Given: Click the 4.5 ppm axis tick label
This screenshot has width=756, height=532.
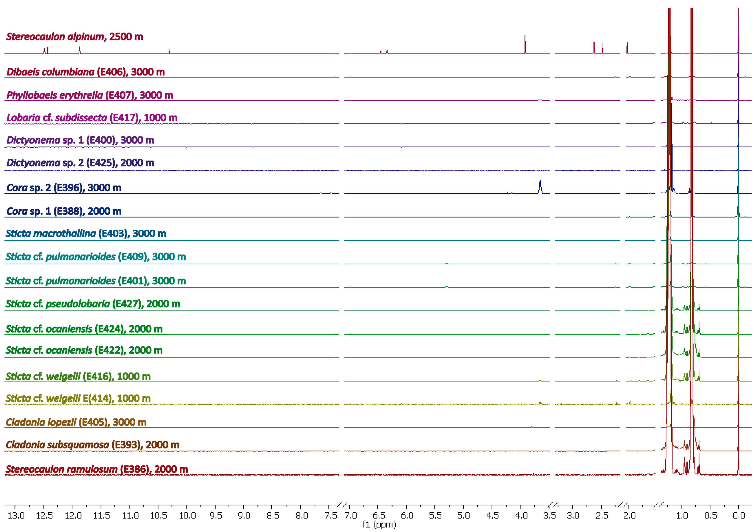Looking at the screenshot, I should (493, 516).
